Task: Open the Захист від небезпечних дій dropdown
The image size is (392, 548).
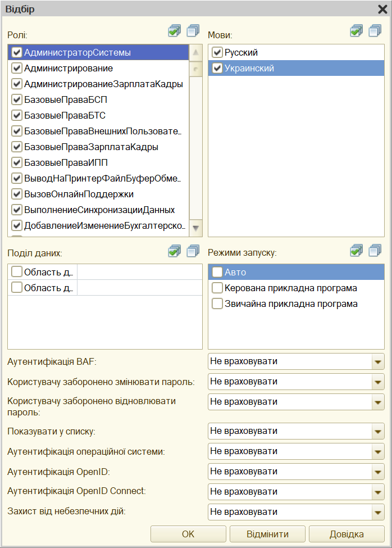Action: coord(378,512)
